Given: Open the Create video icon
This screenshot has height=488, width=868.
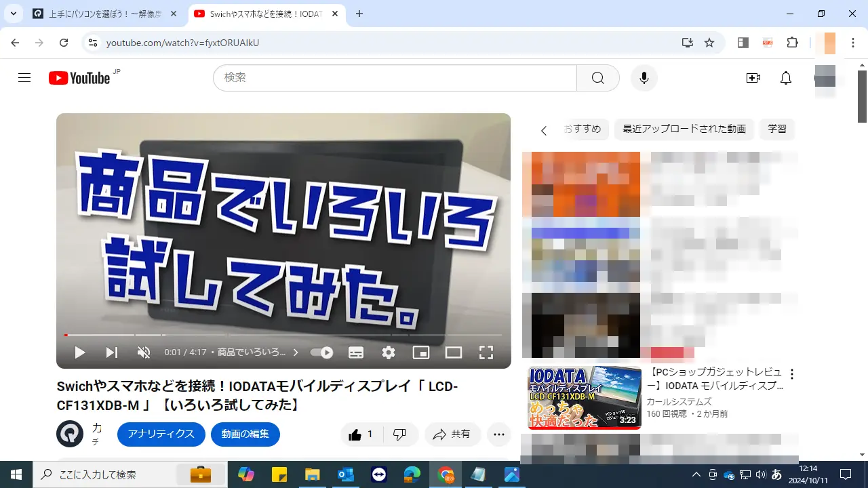Looking at the screenshot, I should point(753,78).
